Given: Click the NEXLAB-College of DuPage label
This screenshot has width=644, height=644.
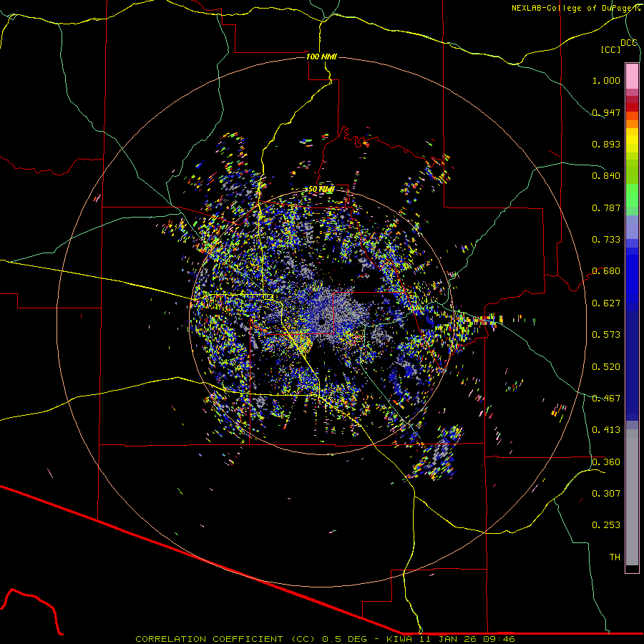Looking at the screenshot, I should pyautogui.click(x=575, y=8).
